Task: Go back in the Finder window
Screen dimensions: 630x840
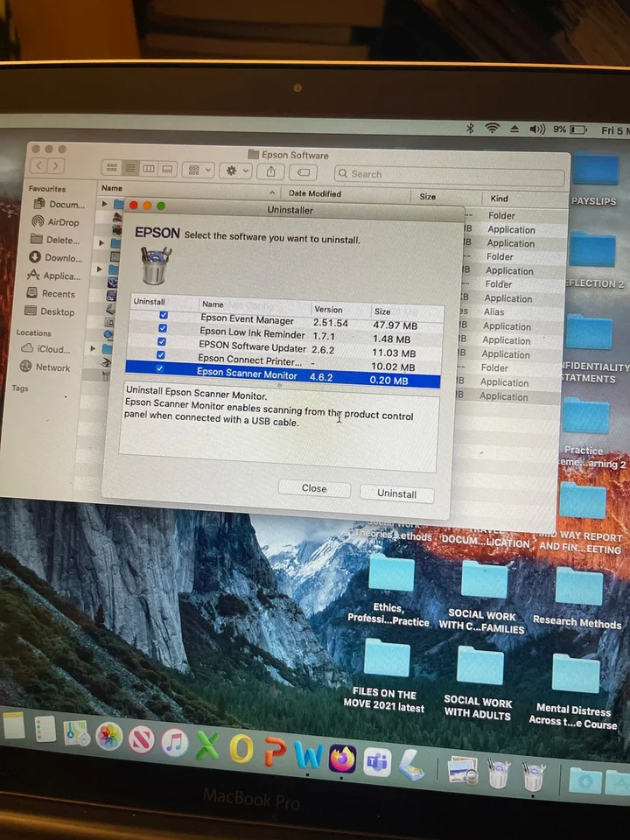Action: click(38, 165)
